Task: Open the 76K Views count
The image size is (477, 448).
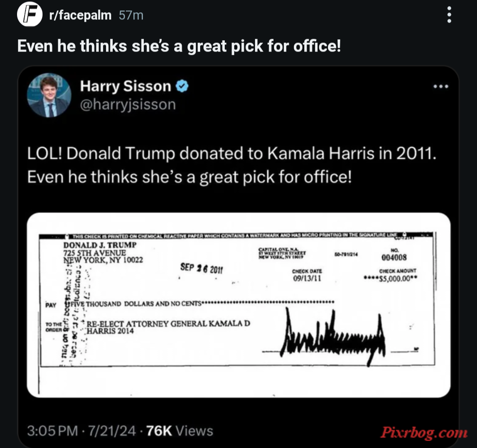Action: [x=179, y=430]
